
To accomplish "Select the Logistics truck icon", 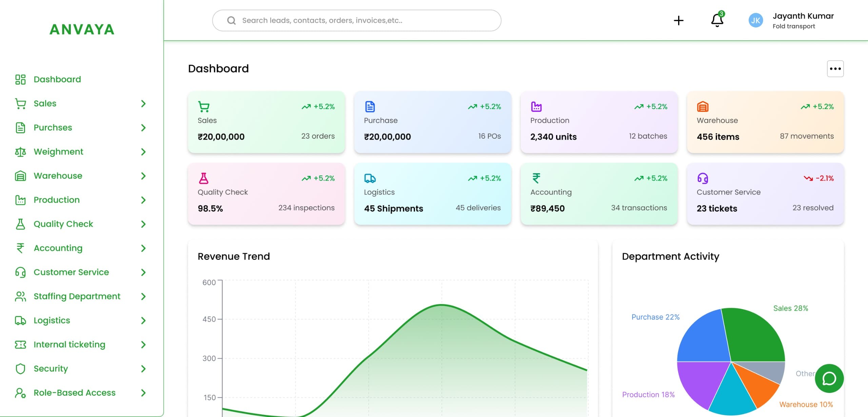I will [x=20, y=320].
